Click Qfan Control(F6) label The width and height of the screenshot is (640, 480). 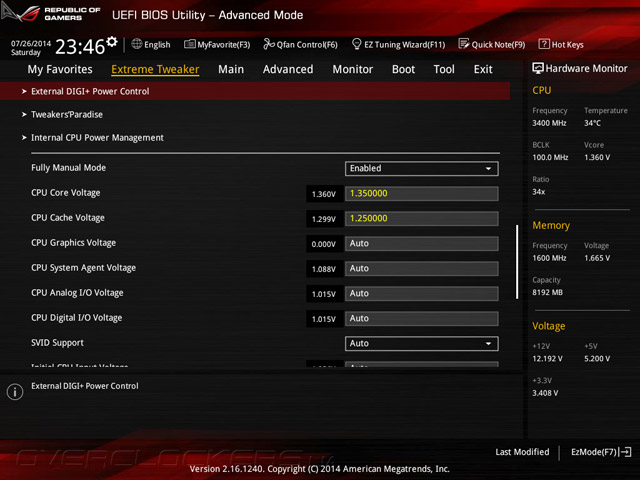coord(307,44)
